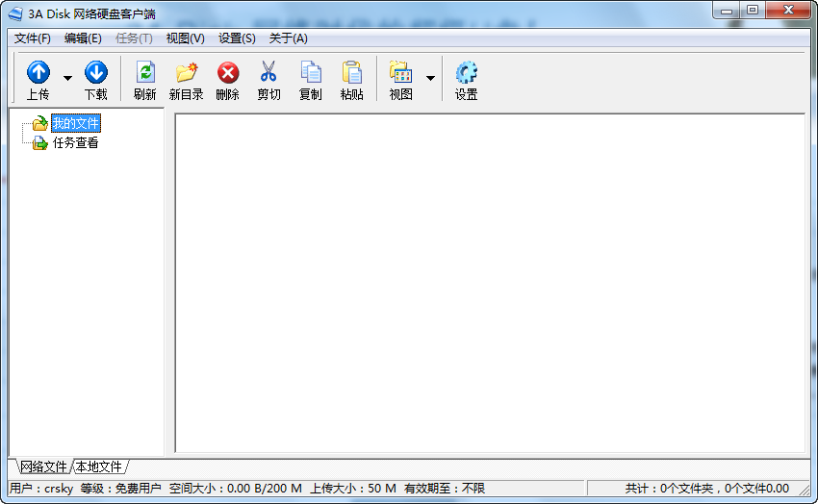818x504 pixels.
Task: Create a new directory with 新目录 icon
Action: point(187,72)
